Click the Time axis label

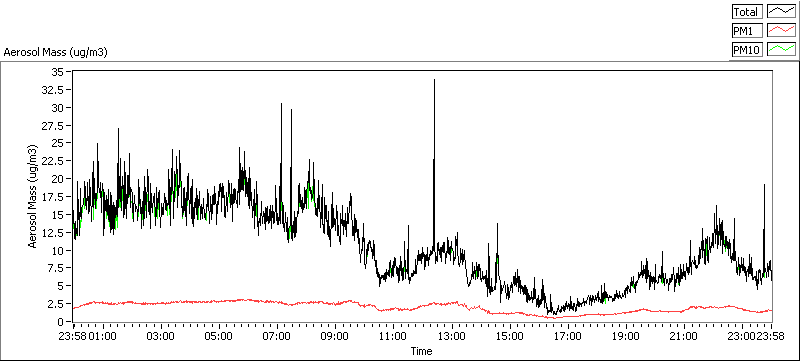[421, 351]
